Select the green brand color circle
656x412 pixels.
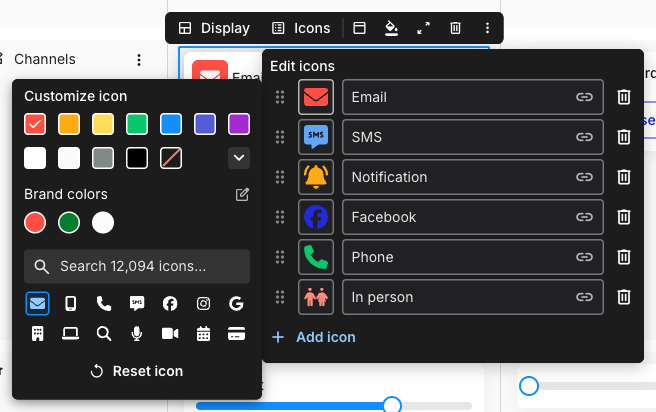coord(69,223)
